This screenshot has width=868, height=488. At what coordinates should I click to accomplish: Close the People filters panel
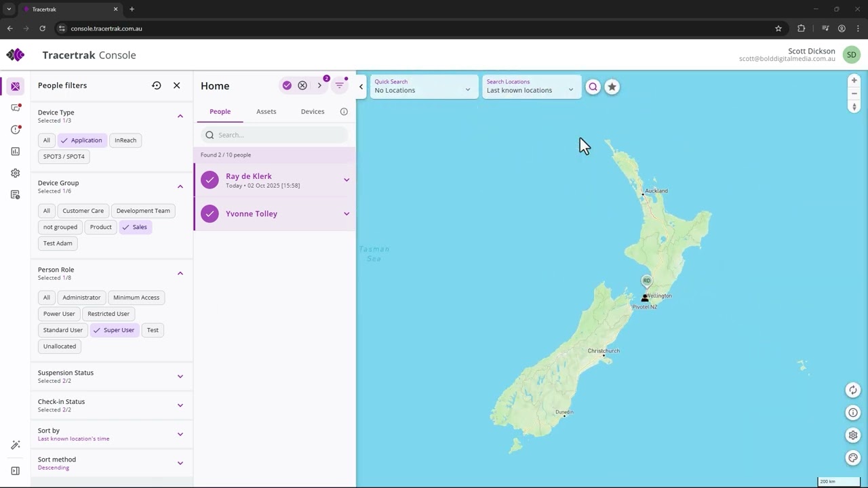tap(177, 85)
